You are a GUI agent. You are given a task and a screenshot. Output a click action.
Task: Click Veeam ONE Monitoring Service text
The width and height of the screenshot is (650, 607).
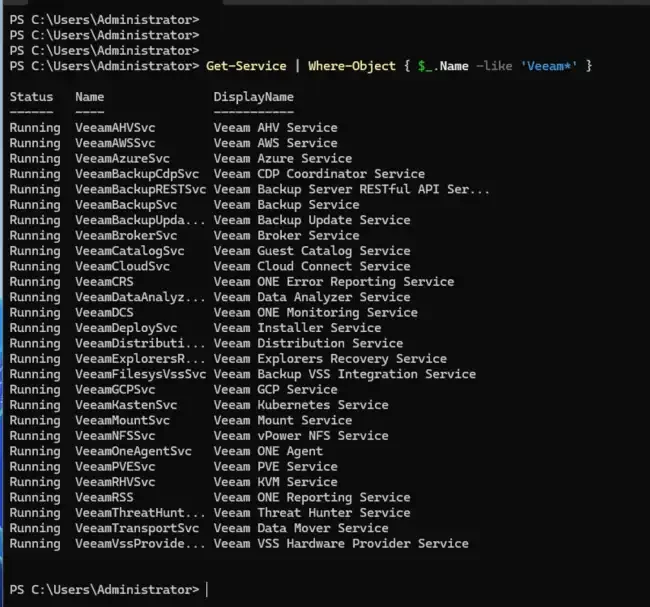316,313
